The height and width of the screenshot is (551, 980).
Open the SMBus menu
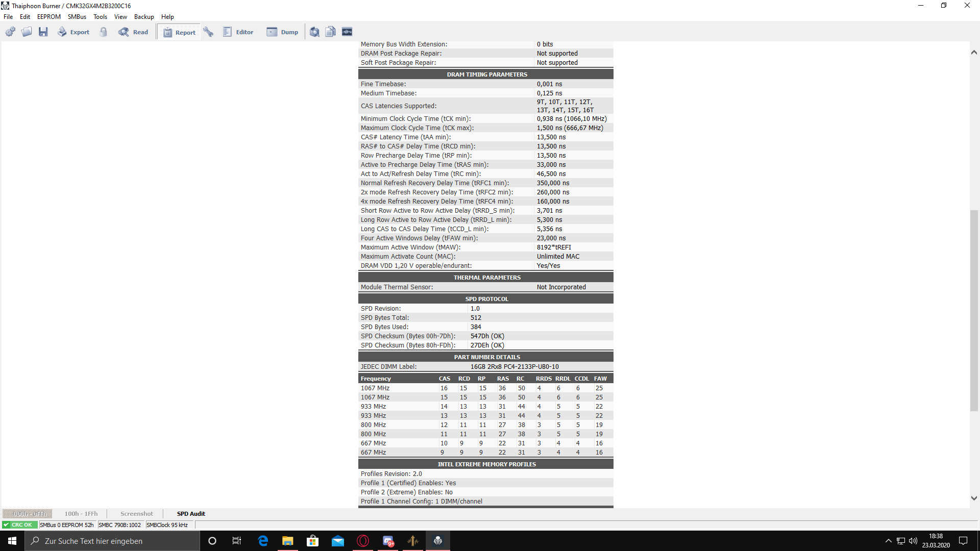(x=77, y=17)
